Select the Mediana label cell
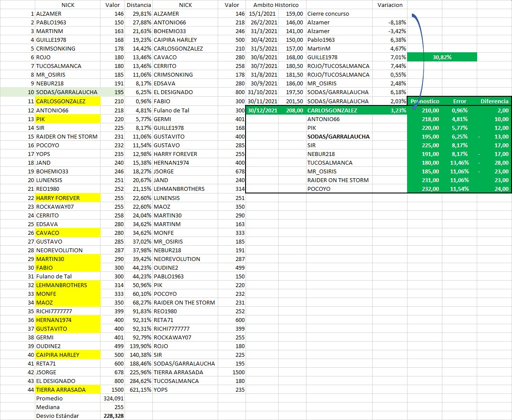Viewport: 512px width, 420px height. click(x=47, y=407)
